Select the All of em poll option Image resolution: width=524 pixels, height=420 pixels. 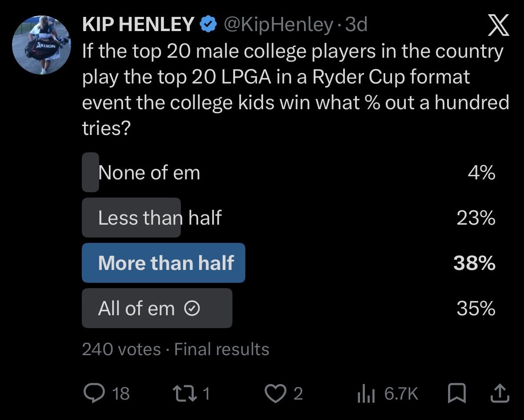click(x=289, y=308)
